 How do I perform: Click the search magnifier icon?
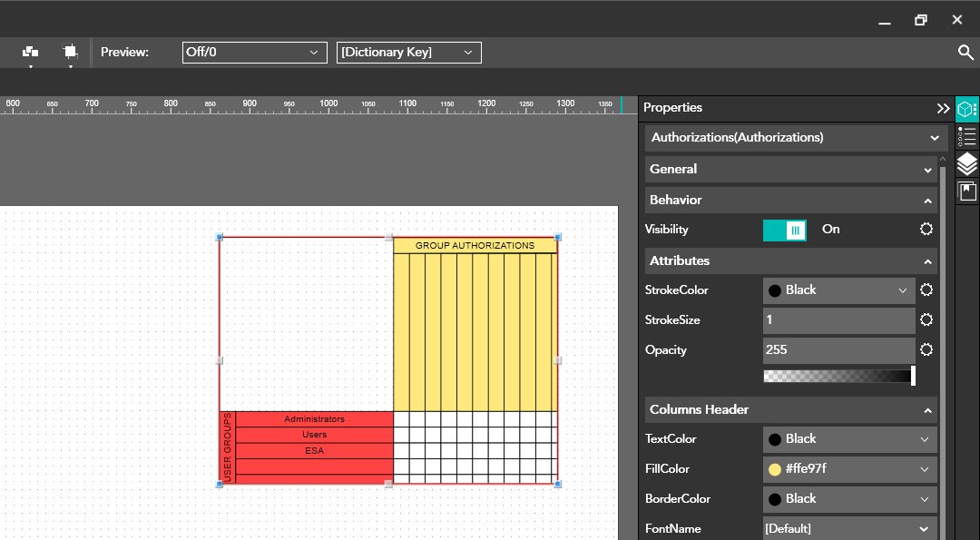pyautogui.click(x=965, y=53)
